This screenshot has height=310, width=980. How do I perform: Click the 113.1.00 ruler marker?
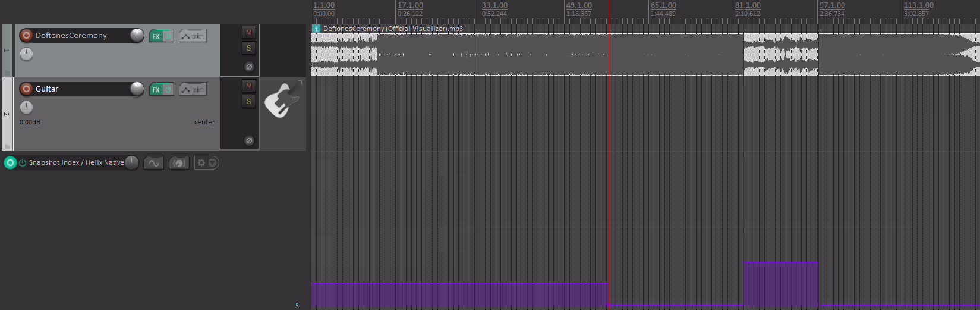pyautogui.click(x=918, y=5)
